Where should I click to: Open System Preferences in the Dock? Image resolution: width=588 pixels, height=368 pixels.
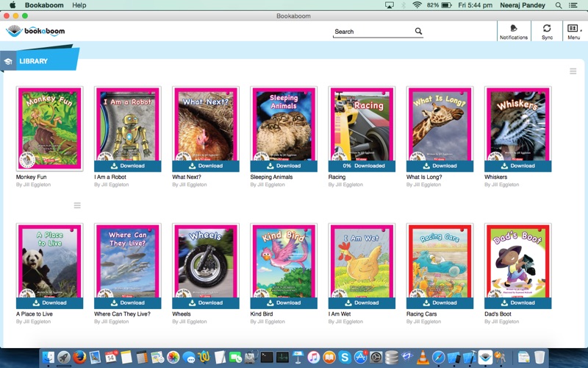click(376, 357)
